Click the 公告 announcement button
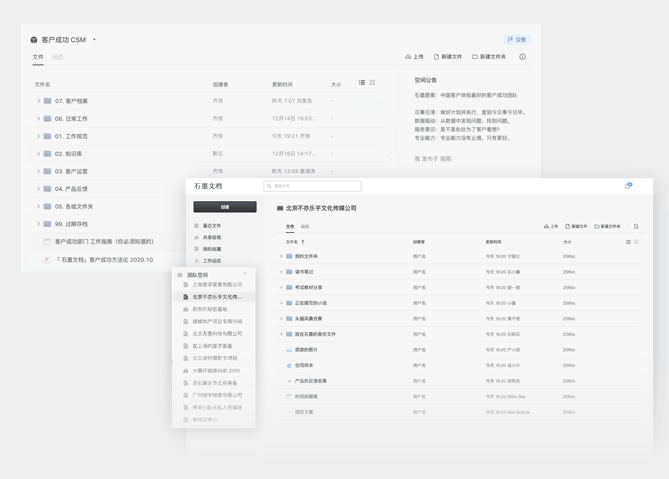 517,40
